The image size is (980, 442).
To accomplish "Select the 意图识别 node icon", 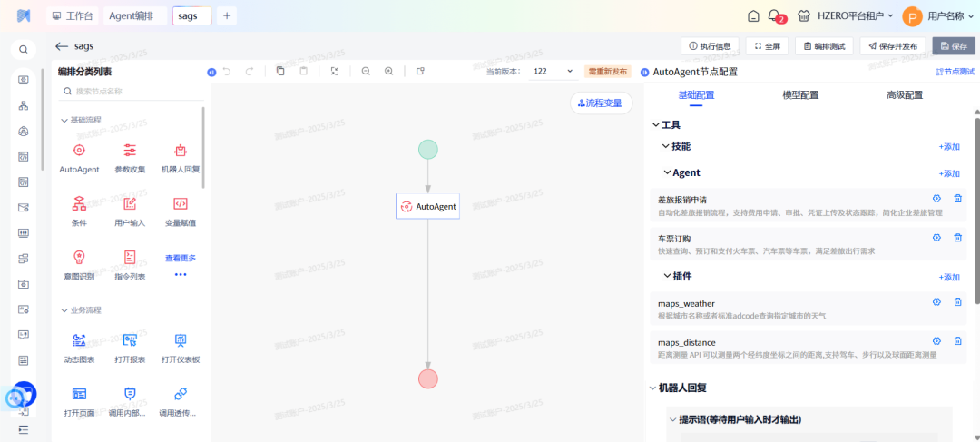I will [79, 258].
